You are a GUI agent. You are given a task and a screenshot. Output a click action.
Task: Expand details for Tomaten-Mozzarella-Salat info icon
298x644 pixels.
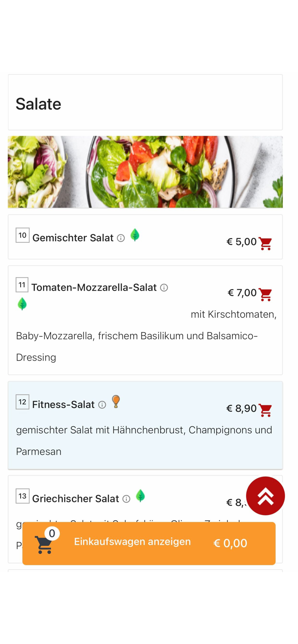point(164,288)
